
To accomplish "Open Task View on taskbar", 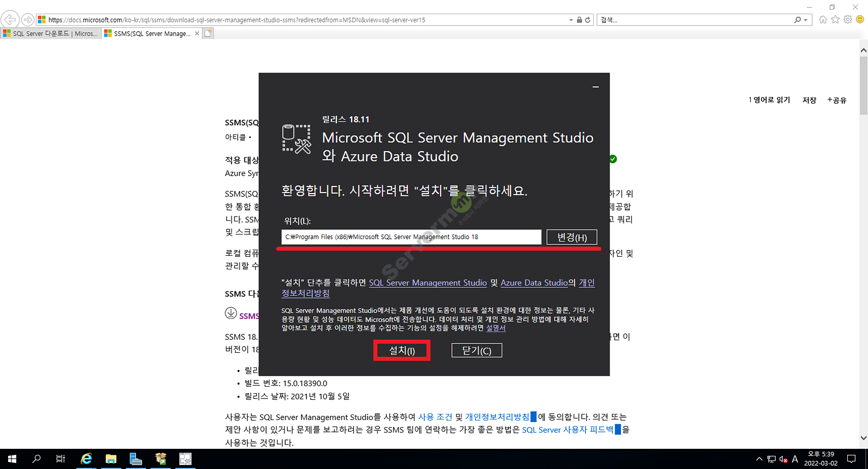I will tap(61, 459).
